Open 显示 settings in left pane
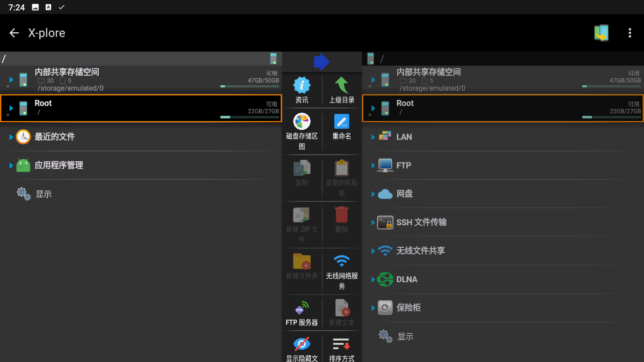This screenshot has height=362, width=644. (43, 194)
